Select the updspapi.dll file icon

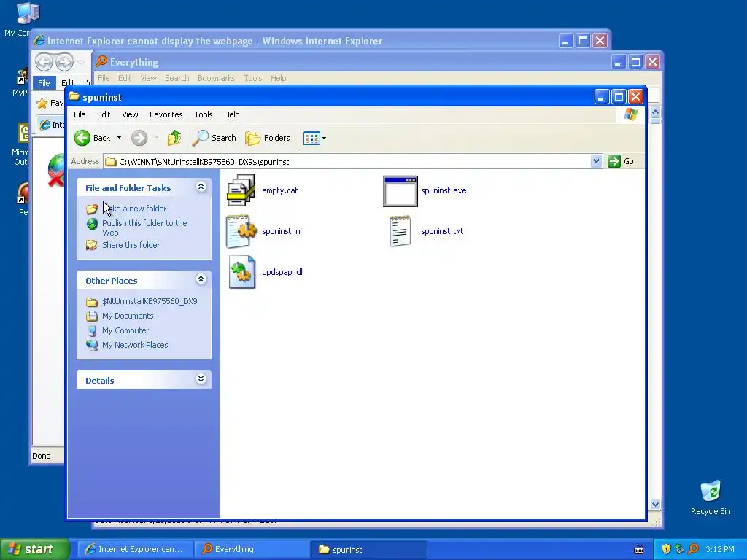(242, 273)
